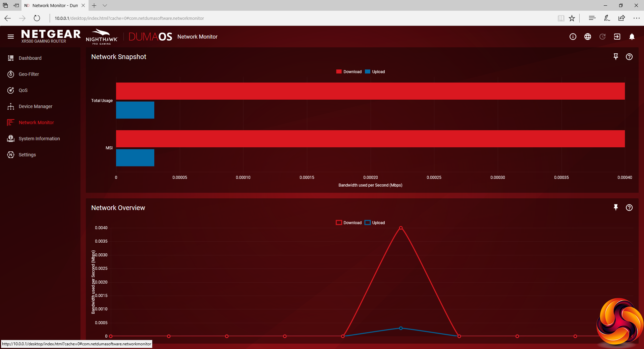The width and height of the screenshot is (644, 349).
Task: Click the set-aside tabs icon in title bar
Action: 16,5
